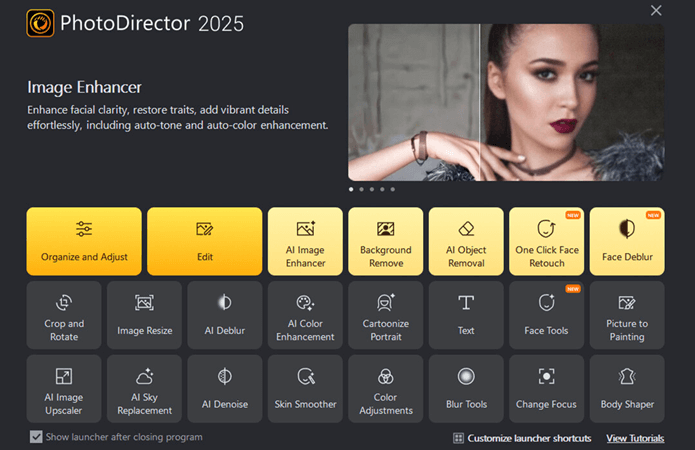Select Crop and Rotate tool
The image size is (695, 450).
click(x=64, y=315)
